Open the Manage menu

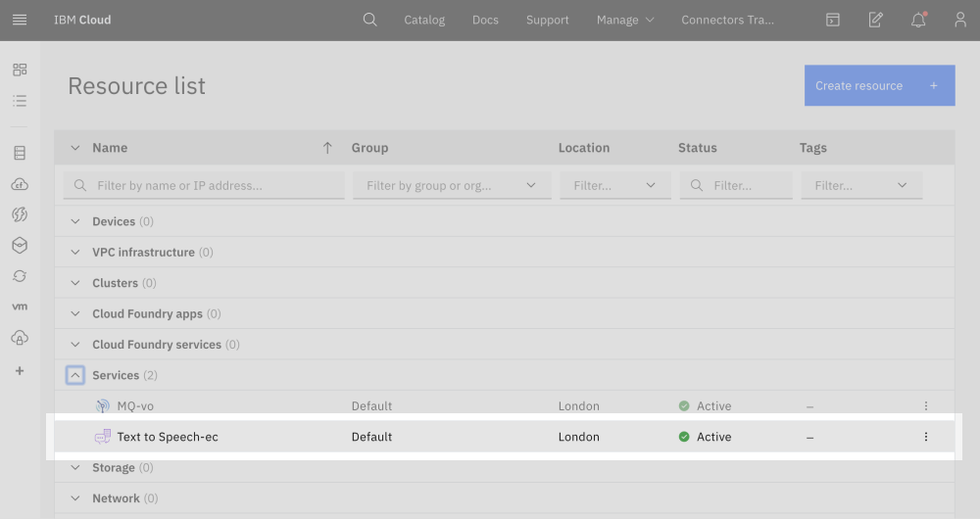625,20
